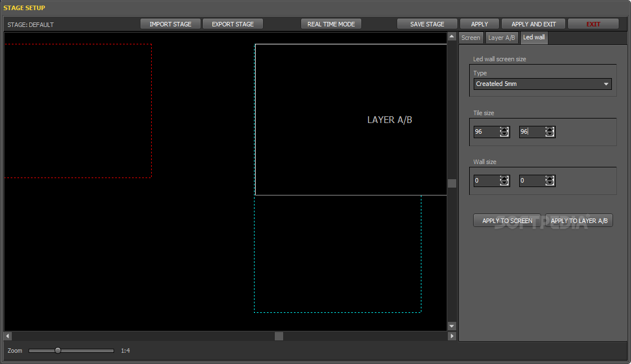
Task: Click Apply to Screen button
Action: click(x=507, y=220)
